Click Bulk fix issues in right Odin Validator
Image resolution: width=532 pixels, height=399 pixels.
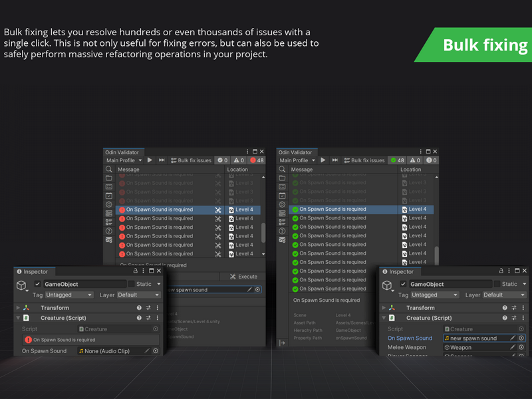pyautogui.click(x=364, y=160)
